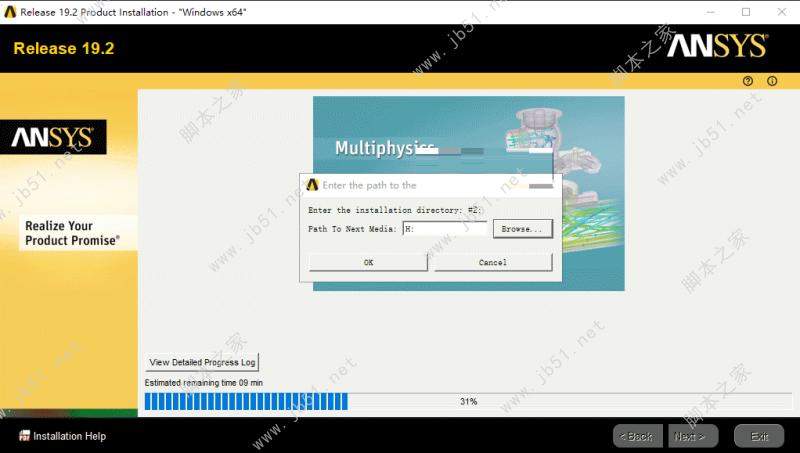Click the 'Path To Next Media:' label
This screenshot has width=800, height=453.
(352, 229)
